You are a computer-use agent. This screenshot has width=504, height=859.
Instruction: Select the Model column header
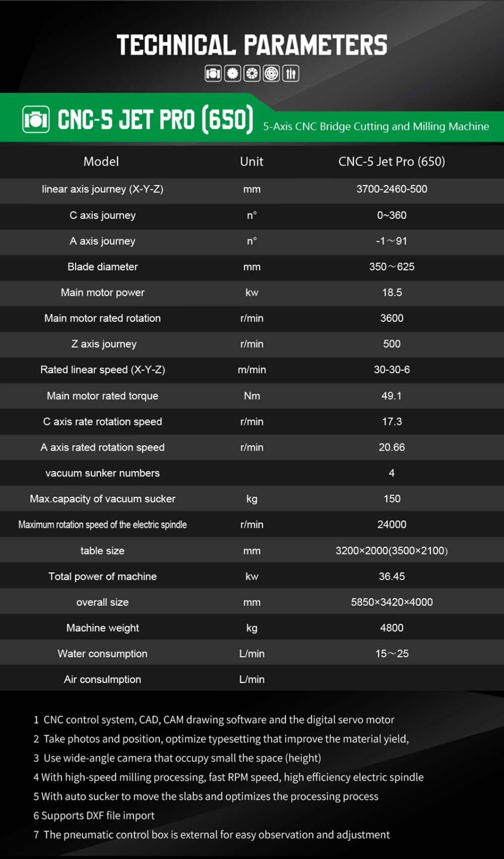(x=101, y=161)
